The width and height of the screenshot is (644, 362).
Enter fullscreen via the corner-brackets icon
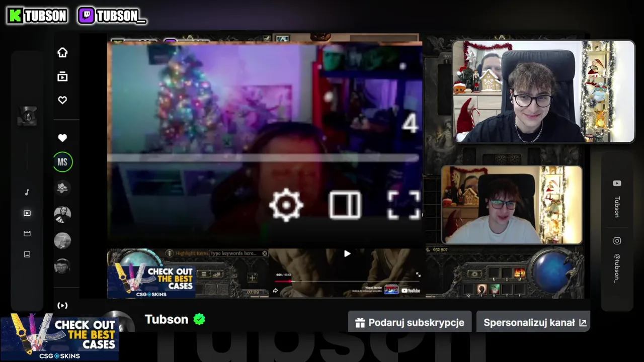(x=404, y=205)
